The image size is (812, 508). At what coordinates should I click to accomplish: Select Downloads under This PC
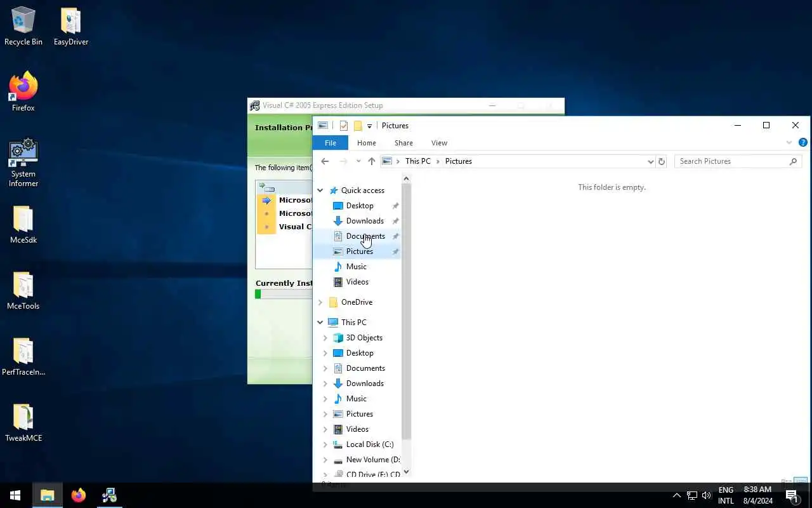click(x=365, y=384)
